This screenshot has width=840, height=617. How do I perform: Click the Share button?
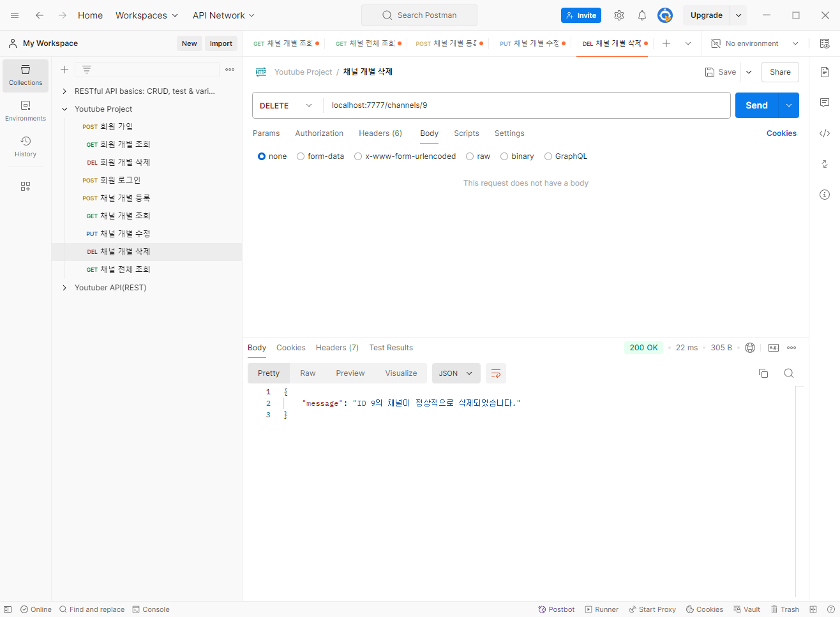point(780,72)
